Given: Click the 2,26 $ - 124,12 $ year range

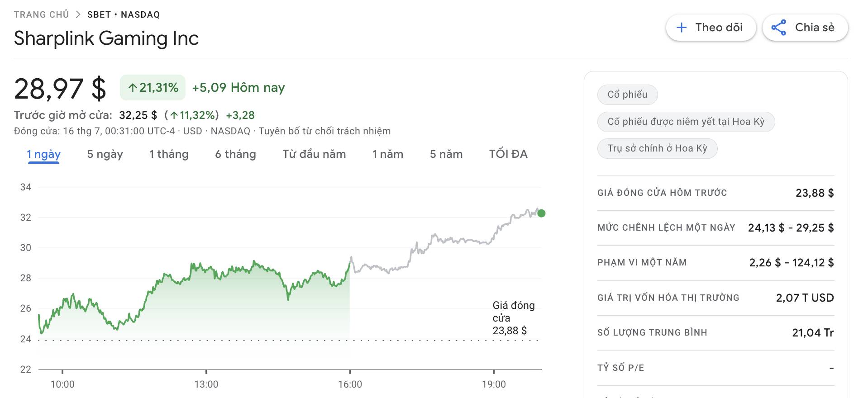Looking at the screenshot, I should pos(792,263).
